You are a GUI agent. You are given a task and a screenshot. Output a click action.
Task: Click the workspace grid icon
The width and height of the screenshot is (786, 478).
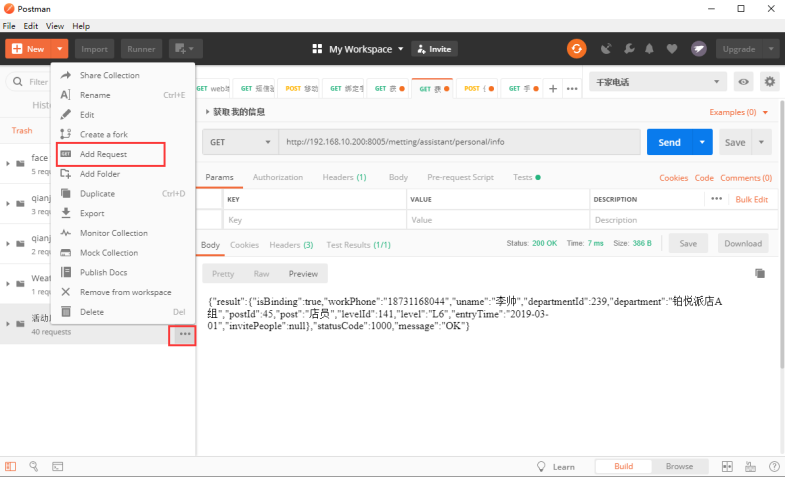point(317,49)
